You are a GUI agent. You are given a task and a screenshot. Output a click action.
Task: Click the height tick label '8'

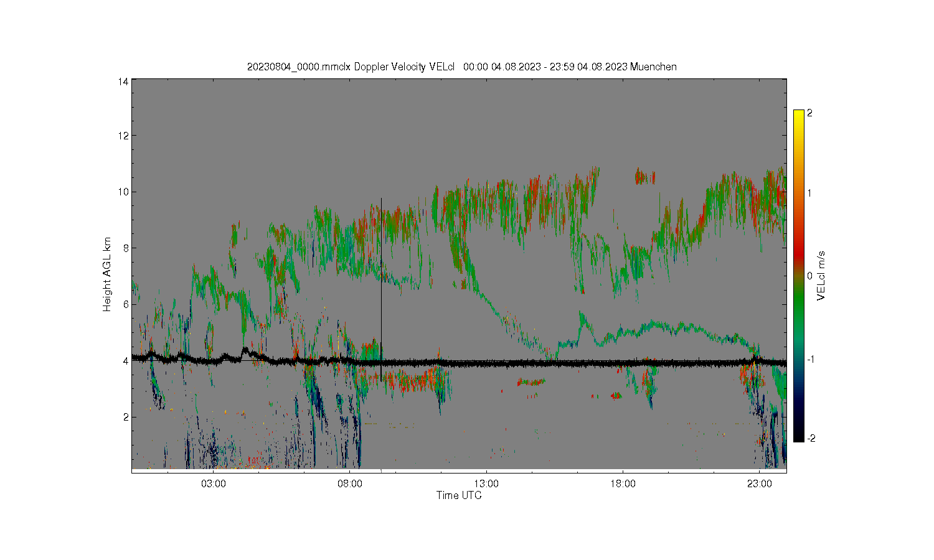click(126, 248)
